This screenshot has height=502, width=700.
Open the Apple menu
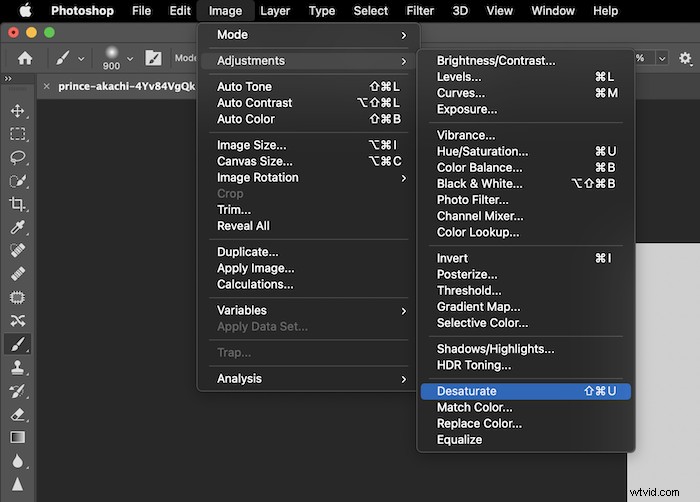(25, 11)
